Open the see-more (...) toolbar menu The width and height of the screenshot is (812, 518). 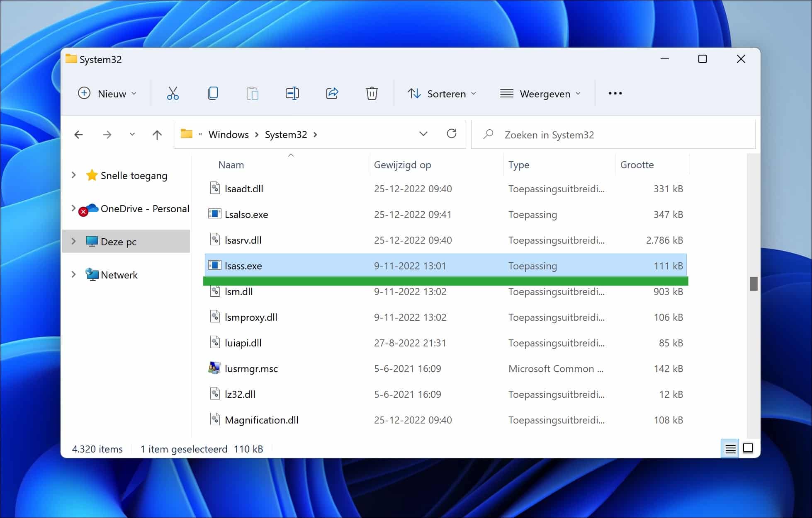pyautogui.click(x=615, y=93)
